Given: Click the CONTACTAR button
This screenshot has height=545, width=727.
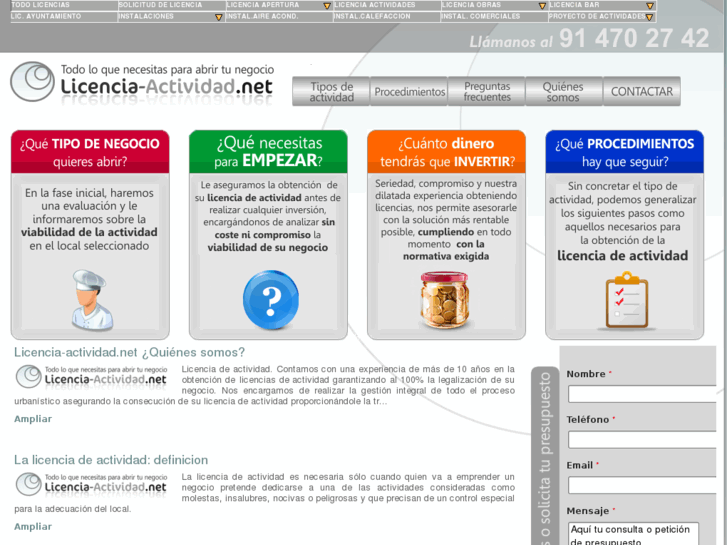Looking at the screenshot, I should coord(642,91).
